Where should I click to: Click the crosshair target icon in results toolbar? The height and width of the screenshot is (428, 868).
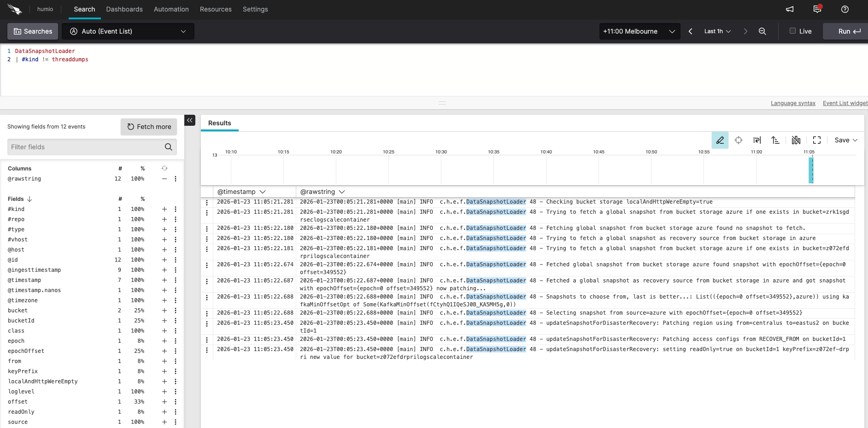(739, 140)
